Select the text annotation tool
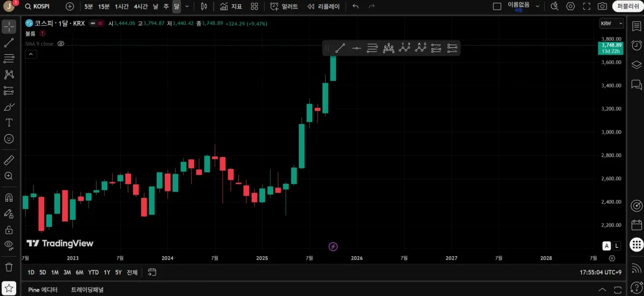The width and height of the screenshot is (644, 296). [9, 123]
